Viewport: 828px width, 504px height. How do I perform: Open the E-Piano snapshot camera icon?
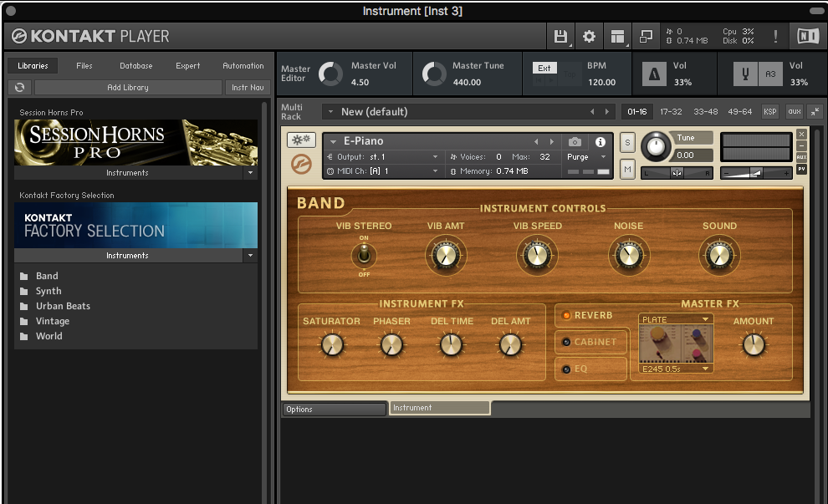575,142
